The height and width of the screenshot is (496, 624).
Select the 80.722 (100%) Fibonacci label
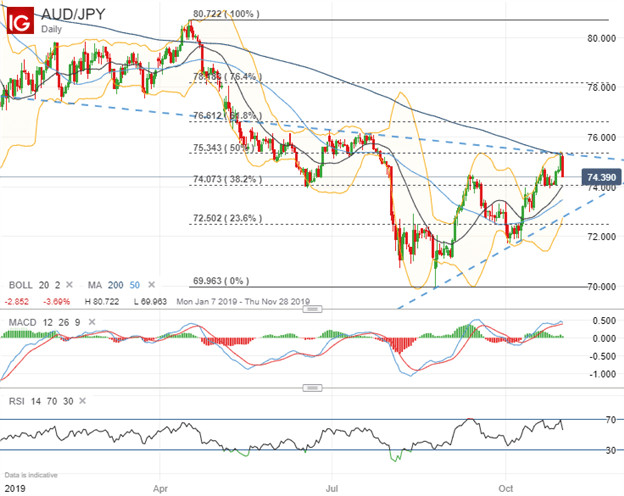226,14
